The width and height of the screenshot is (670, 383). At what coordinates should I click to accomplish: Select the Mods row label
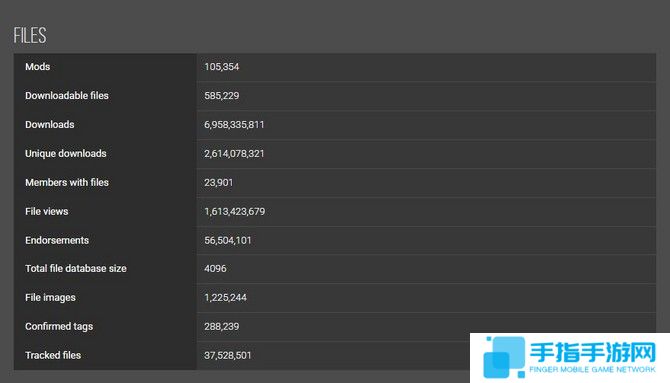[38, 67]
